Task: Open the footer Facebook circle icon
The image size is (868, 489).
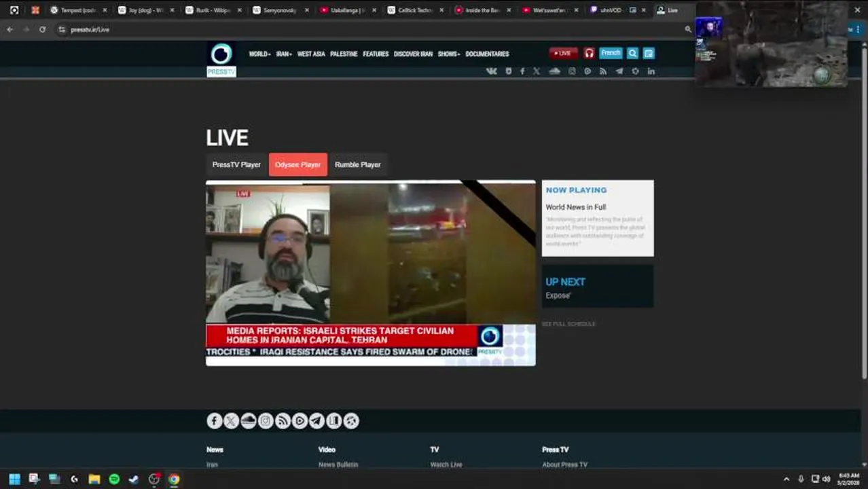Action: pos(215,421)
